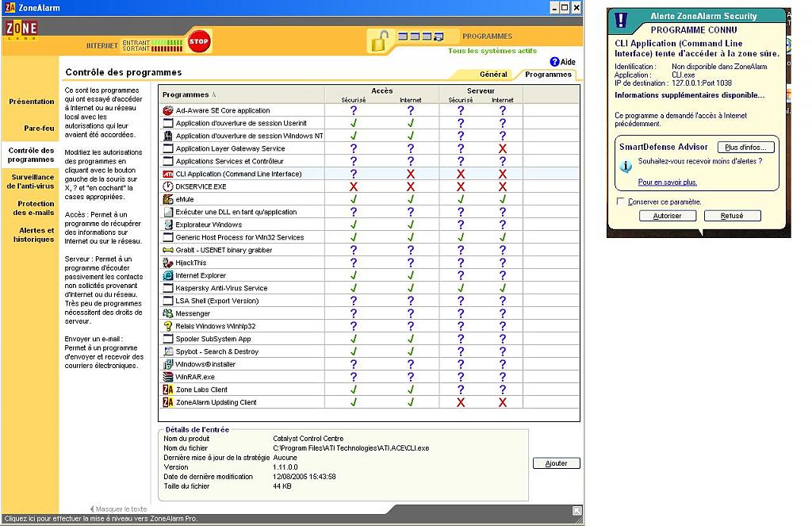Toggle Kaspersky Anti-Virus secure server checkmark
Screen dimensions: 812x526
pyautogui.click(x=461, y=288)
